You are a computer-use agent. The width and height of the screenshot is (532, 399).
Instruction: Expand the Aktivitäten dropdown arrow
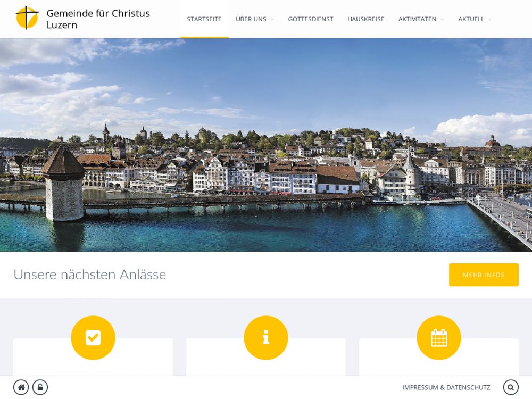point(442,20)
